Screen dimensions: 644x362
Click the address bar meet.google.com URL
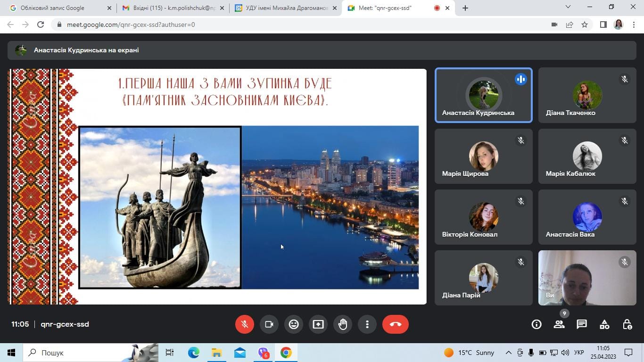pyautogui.click(x=131, y=25)
